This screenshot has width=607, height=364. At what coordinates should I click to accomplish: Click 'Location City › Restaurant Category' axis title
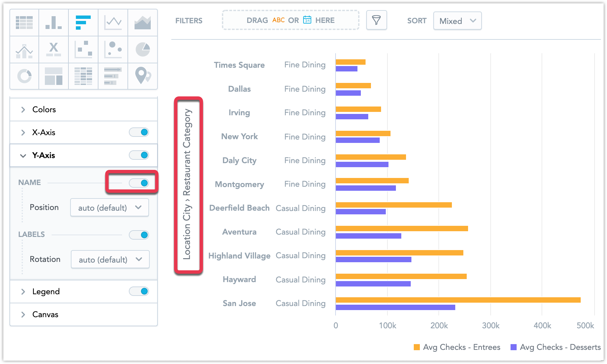pos(187,184)
